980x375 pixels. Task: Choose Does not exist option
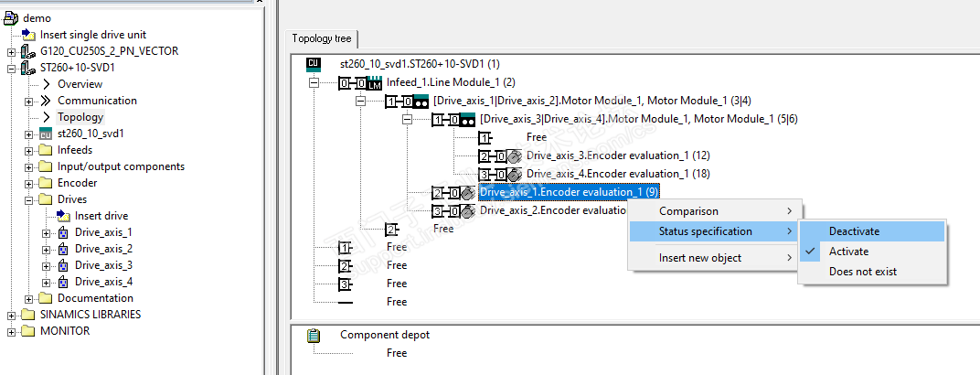coord(873,272)
